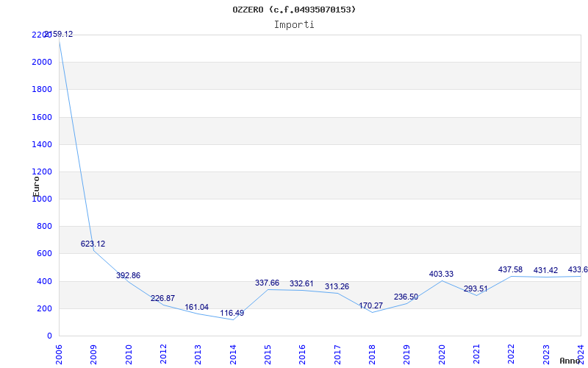Select the 161.04 data point label

[x=196, y=308]
